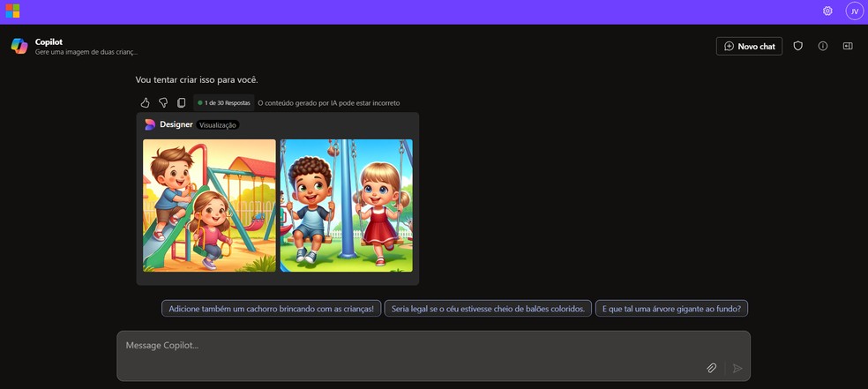Click the 'Vou tentar criar isso para você.' text
868x389 pixels.
[x=197, y=79]
